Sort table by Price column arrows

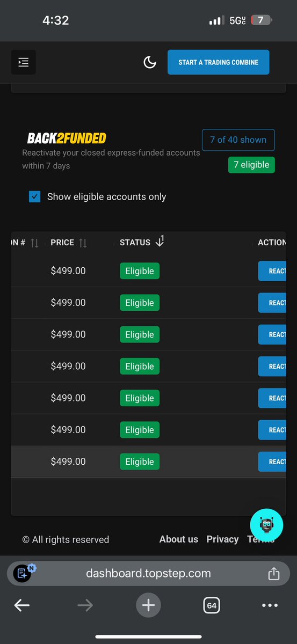coord(83,243)
